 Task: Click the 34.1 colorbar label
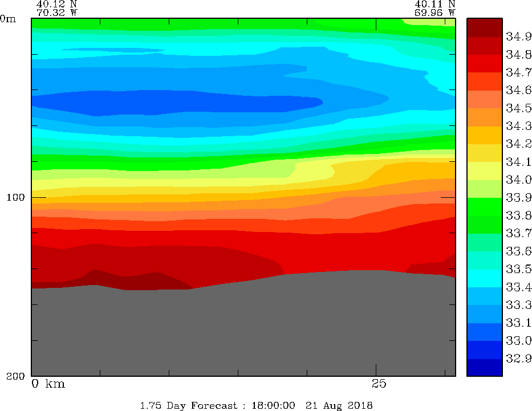tap(518, 162)
